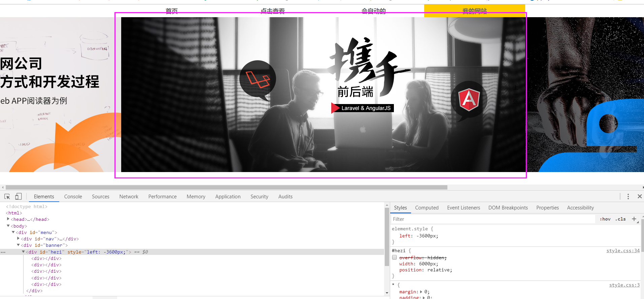Open the Audits tab
This screenshot has width=644, height=299.
pyautogui.click(x=285, y=197)
